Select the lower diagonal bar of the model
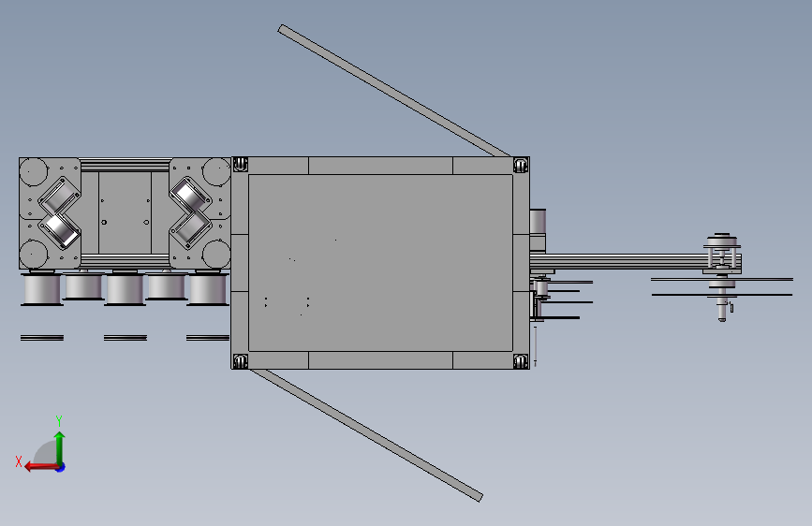The width and height of the screenshot is (812, 526). click(366, 435)
